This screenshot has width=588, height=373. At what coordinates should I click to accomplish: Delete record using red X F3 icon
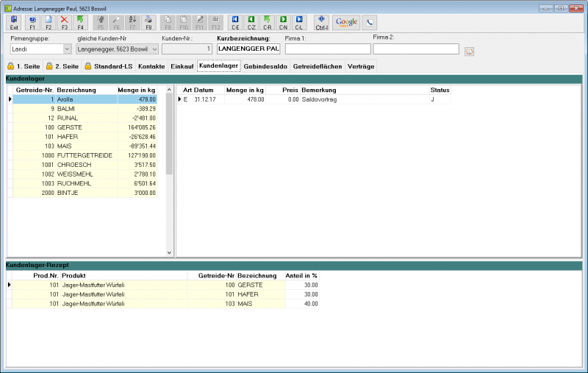click(65, 23)
